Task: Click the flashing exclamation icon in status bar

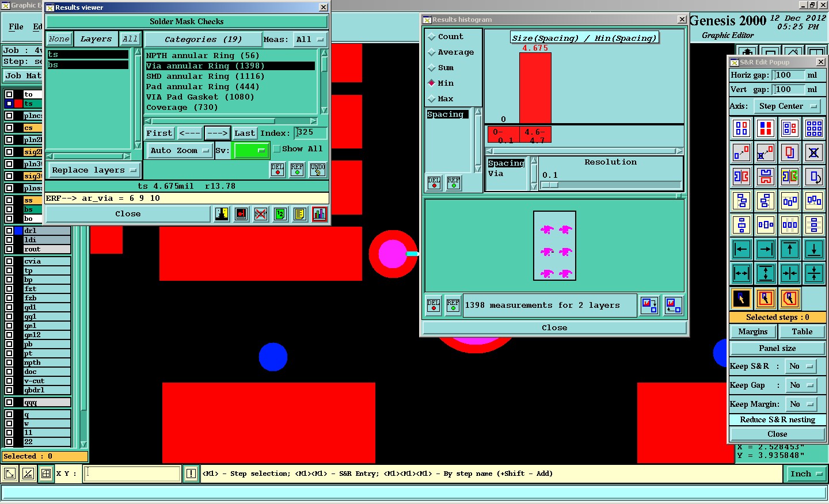Action: pos(191,474)
